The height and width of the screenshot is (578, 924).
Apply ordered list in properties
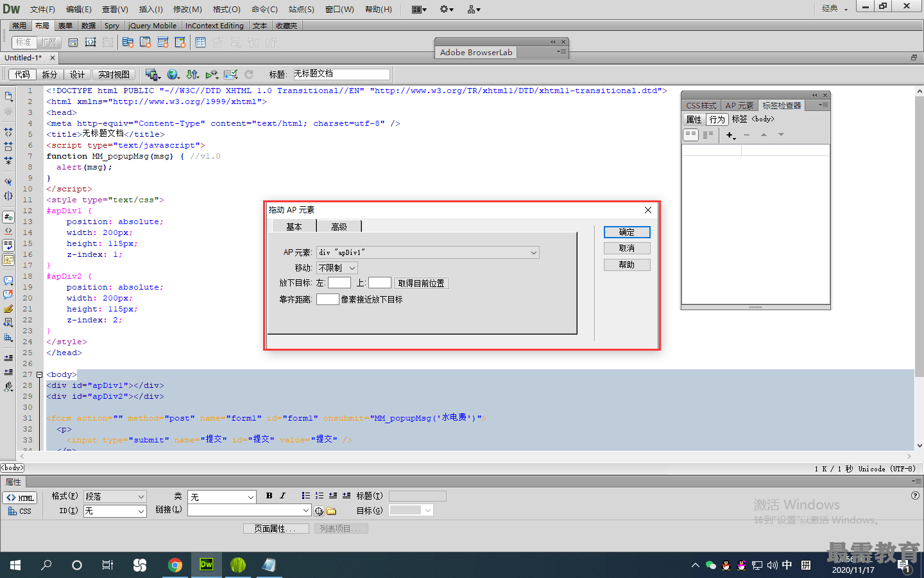click(320, 496)
